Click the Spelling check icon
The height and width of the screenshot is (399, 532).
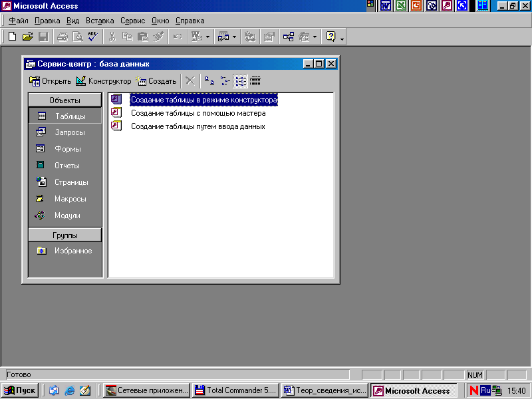(93, 37)
